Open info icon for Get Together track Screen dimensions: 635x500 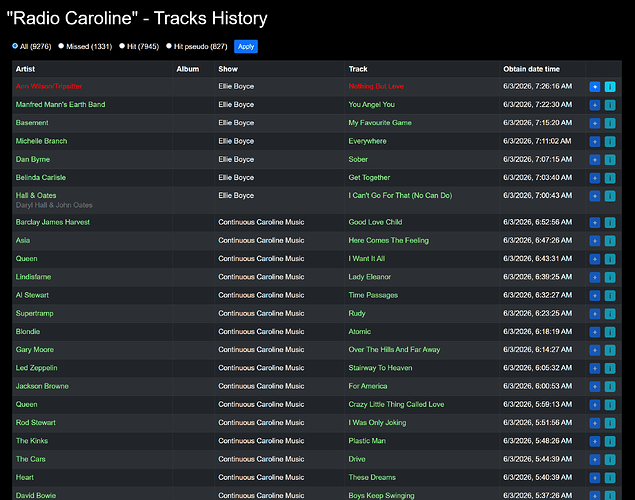click(610, 178)
